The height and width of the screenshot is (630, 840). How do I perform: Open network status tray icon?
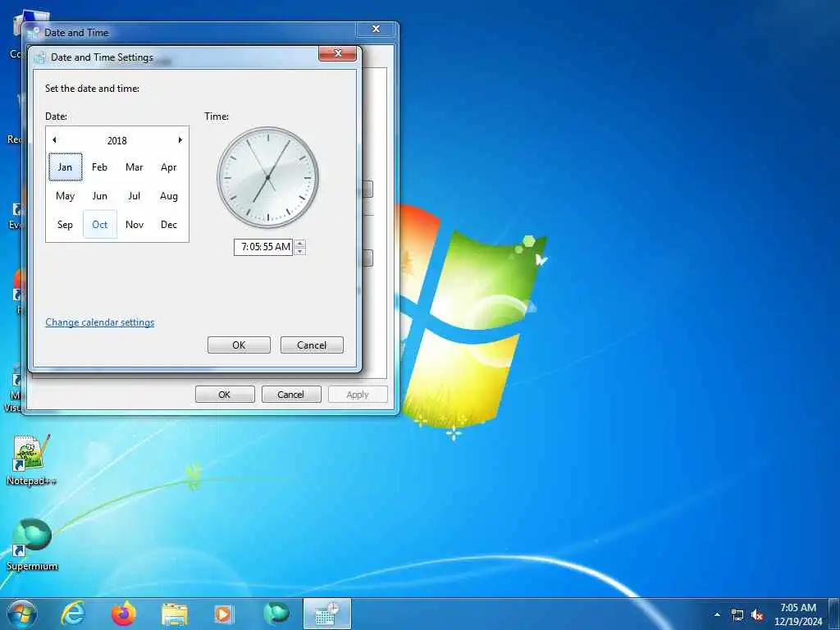click(737, 615)
